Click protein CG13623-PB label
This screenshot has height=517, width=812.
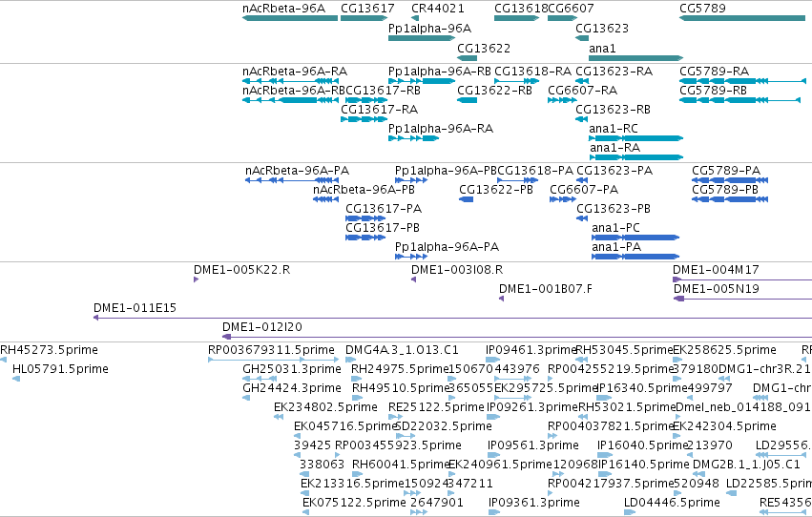pyautogui.click(x=614, y=209)
